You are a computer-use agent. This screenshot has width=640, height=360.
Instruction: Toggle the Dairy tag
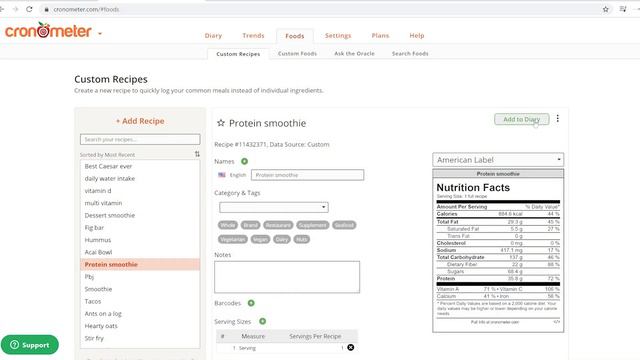[282, 239]
